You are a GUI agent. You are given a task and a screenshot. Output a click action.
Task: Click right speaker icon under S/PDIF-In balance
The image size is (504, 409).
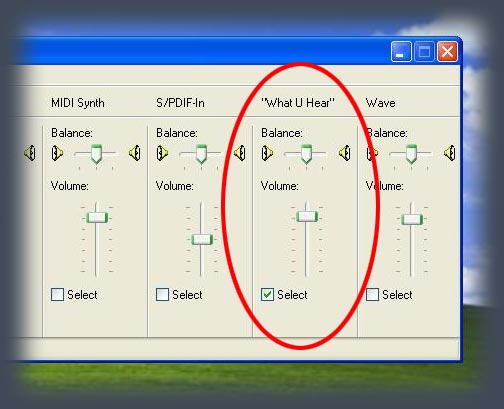[240, 153]
